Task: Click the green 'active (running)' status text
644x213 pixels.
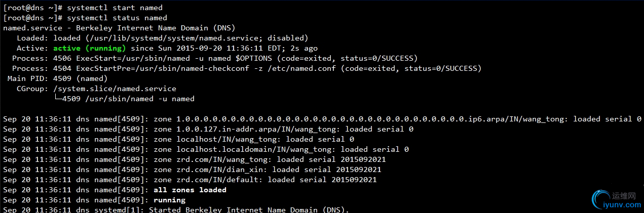Action: (89, 48)
